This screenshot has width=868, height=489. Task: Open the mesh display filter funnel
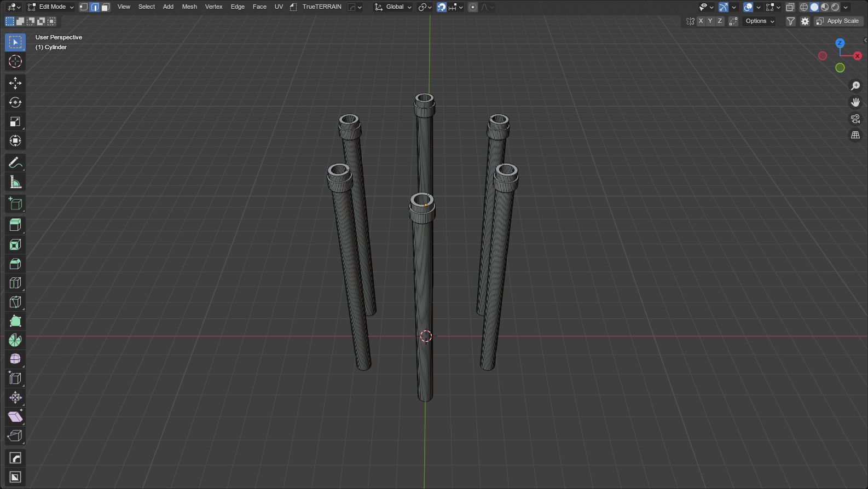pos(791,21)
